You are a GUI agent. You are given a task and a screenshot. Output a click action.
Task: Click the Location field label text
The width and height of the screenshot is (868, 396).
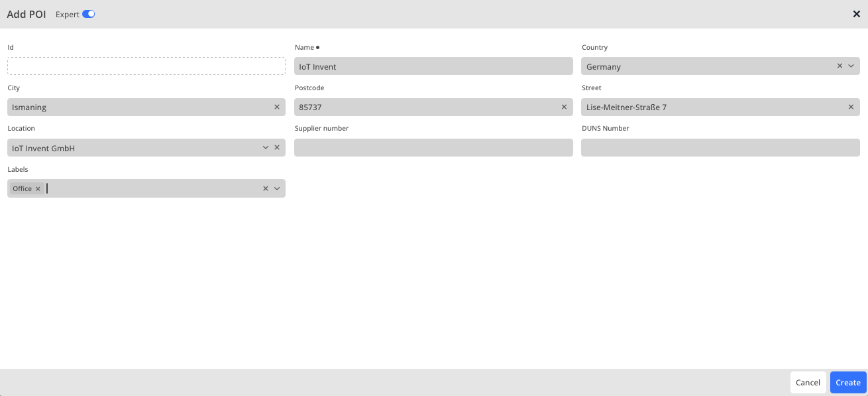click(21, 128)
